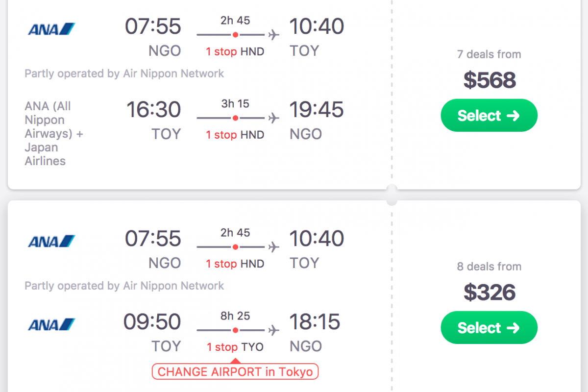Click the ANA + Japan Airlines carrier label

[x=54, y=133]
